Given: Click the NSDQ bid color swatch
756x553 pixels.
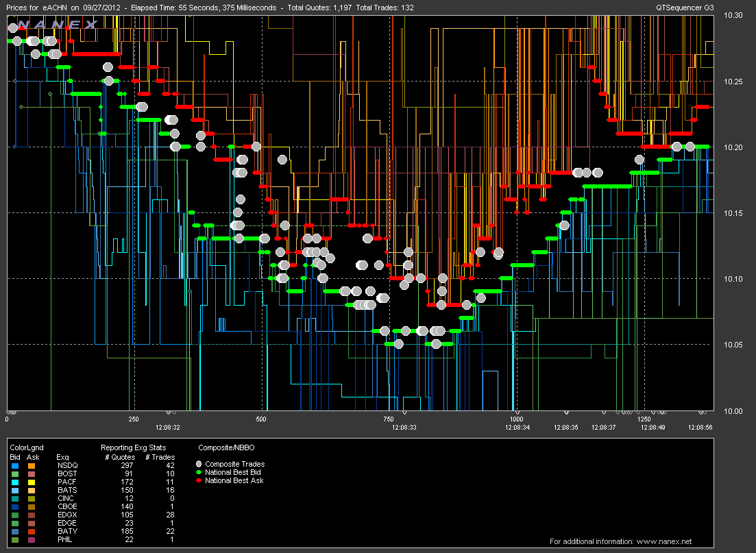Looking at the screenshot, I should point(16,466).
